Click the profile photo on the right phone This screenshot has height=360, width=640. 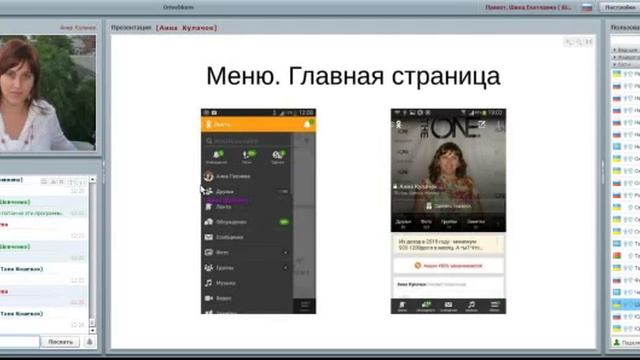[449, 171]
